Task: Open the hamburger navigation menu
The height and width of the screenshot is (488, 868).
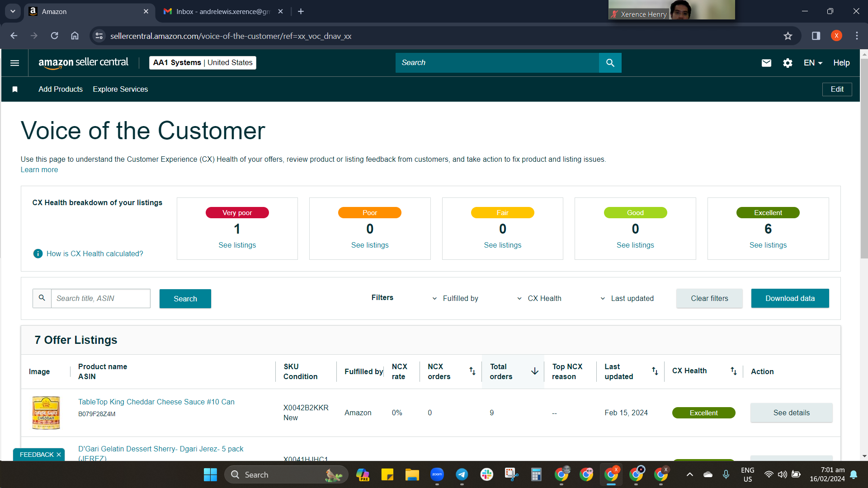Action: pos(14,63)
